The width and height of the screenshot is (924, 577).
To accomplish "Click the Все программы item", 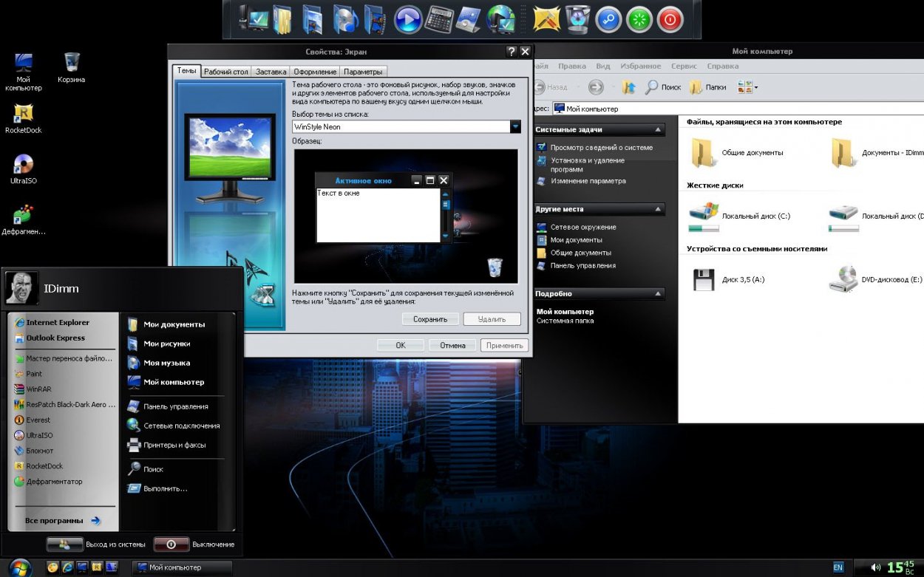I will [63, 520].
